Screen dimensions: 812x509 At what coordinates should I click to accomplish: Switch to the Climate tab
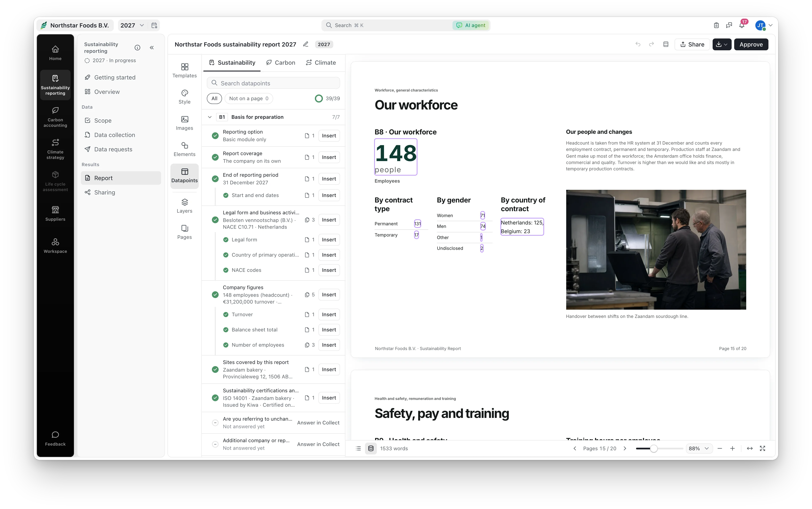321,63
